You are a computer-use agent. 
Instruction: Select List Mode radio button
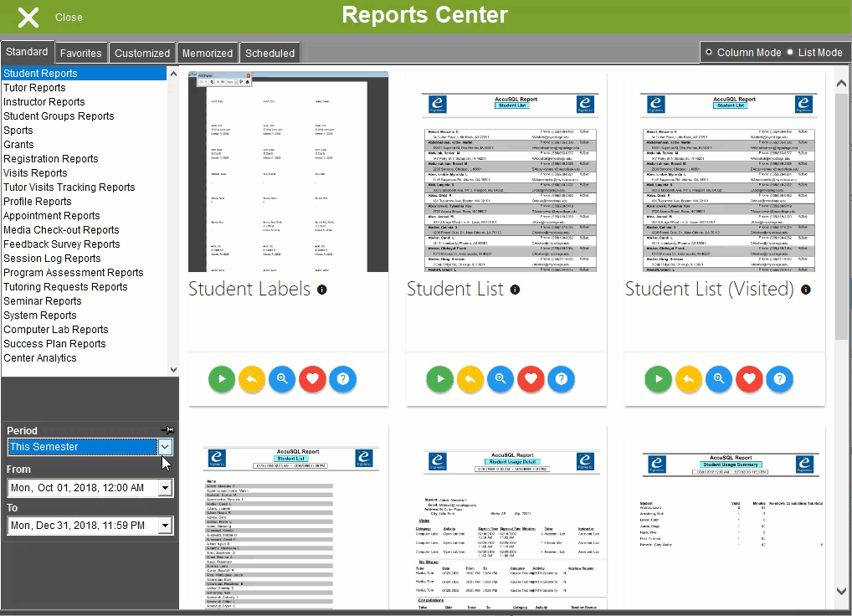click(x=790, y=53)
